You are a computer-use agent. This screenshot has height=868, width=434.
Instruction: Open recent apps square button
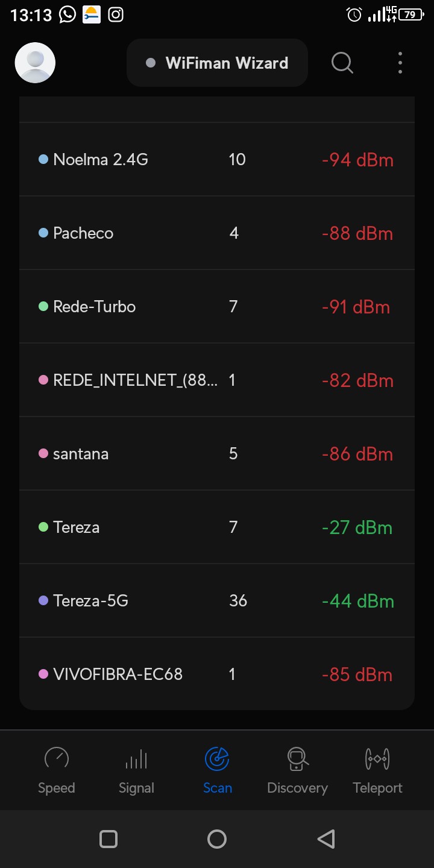point(108,839)
